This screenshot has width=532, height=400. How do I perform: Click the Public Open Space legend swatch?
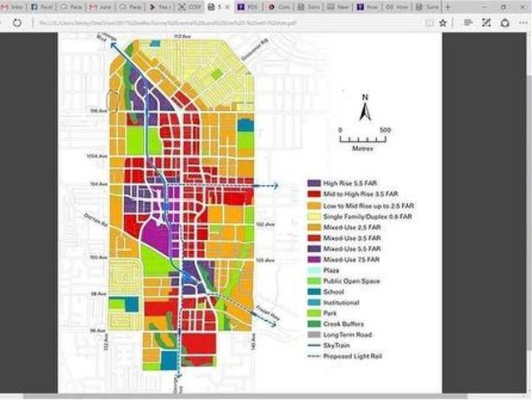[x=314, y=282]
